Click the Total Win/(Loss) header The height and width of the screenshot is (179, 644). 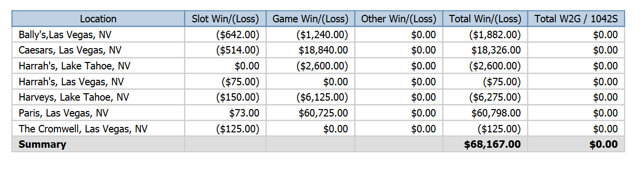tap(485, 19)
